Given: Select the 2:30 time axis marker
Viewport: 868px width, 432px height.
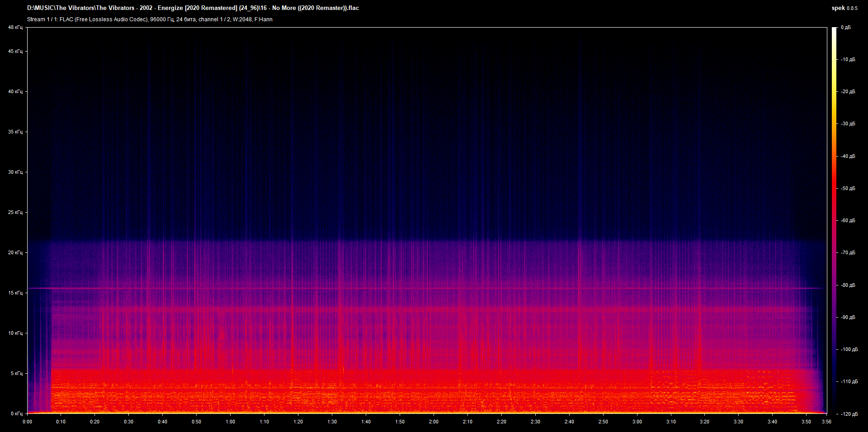Looking at the screenshot, I should click(x=535, y=422).
